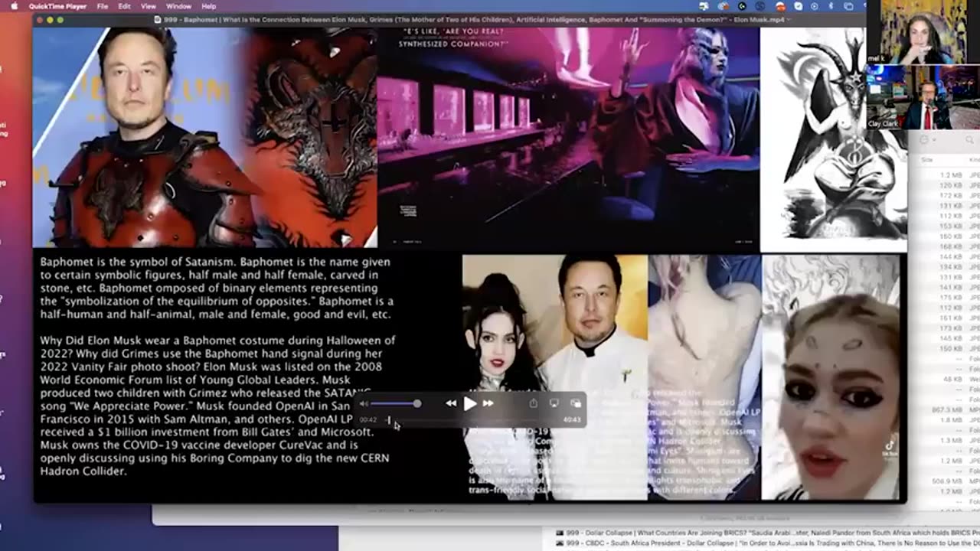The image size is (980, 551).
Task: Open the QuickTime Player menu
Action: (57, 6)
